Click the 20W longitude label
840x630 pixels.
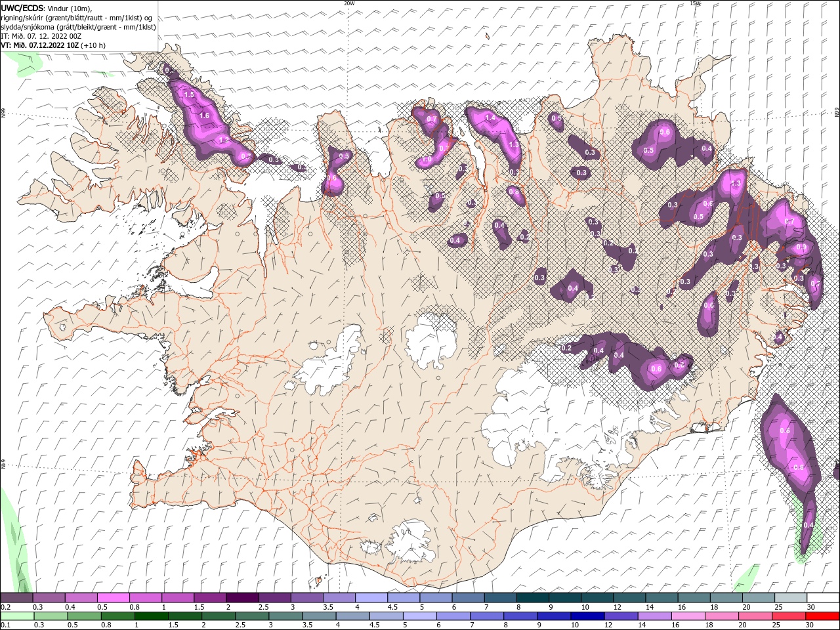pyautogui.click(x=349, y=3)
